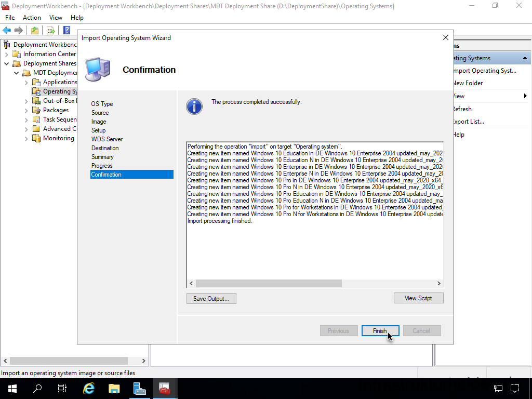Click New Folder in Actions pane

(468, 83)
